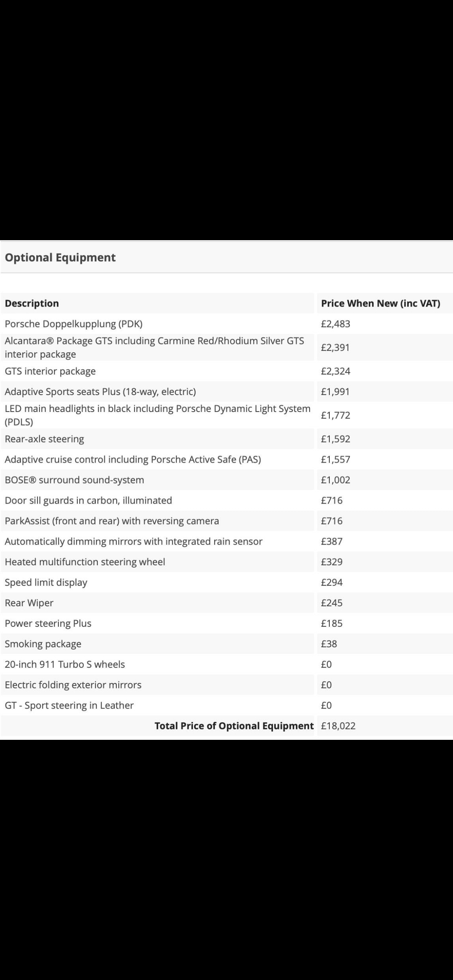The width and height of the screenshot is (453, 980).
Task: Click the Speed limit display entry
Action: click(46, 583)
